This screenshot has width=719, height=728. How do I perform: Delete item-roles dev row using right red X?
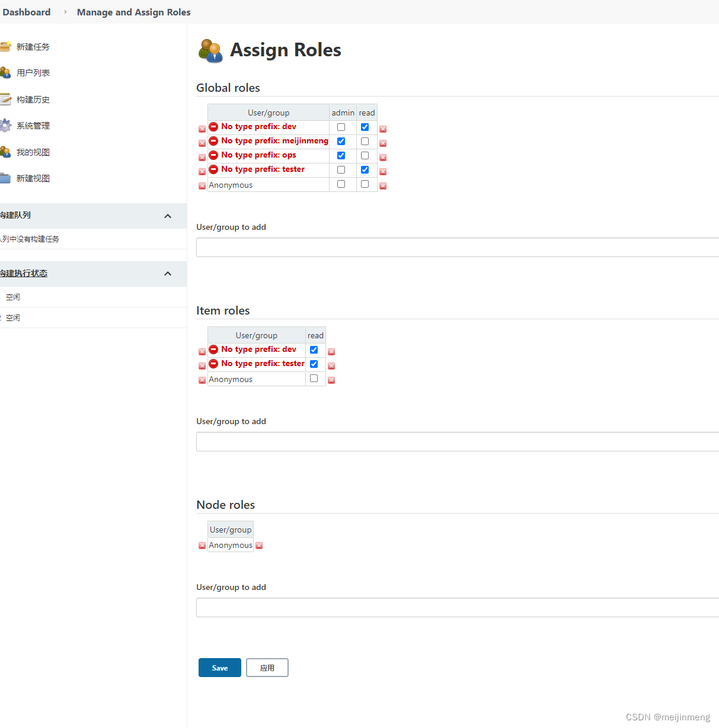[x=331, y=351]
